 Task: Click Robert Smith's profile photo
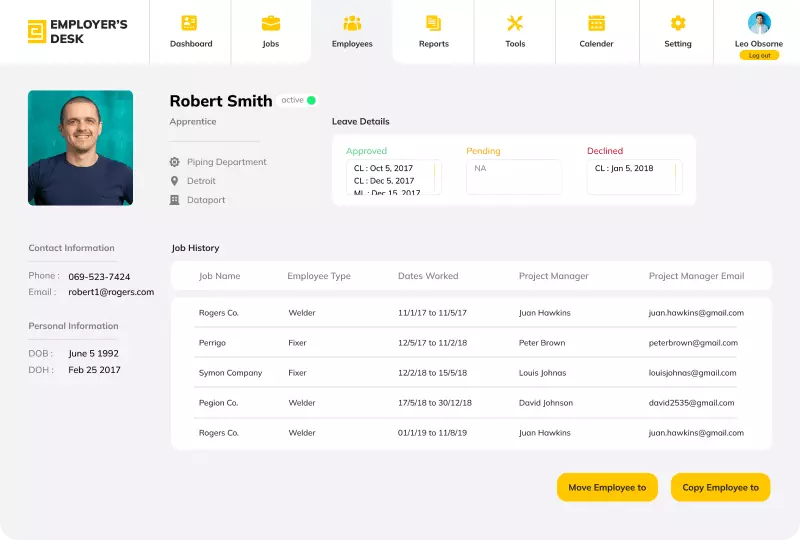pyautogui.click(x=80, y=148)
